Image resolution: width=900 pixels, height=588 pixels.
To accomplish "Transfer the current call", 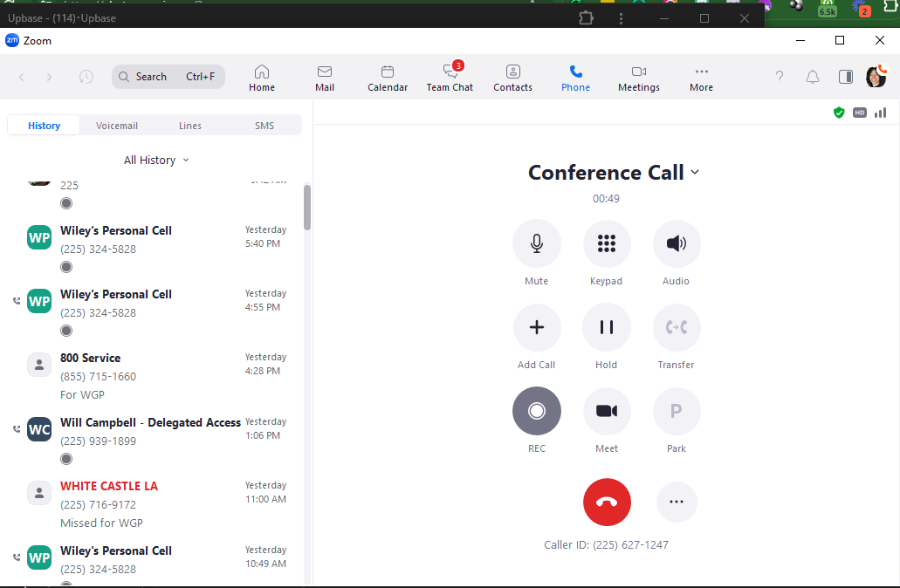I will coord(676,326).
